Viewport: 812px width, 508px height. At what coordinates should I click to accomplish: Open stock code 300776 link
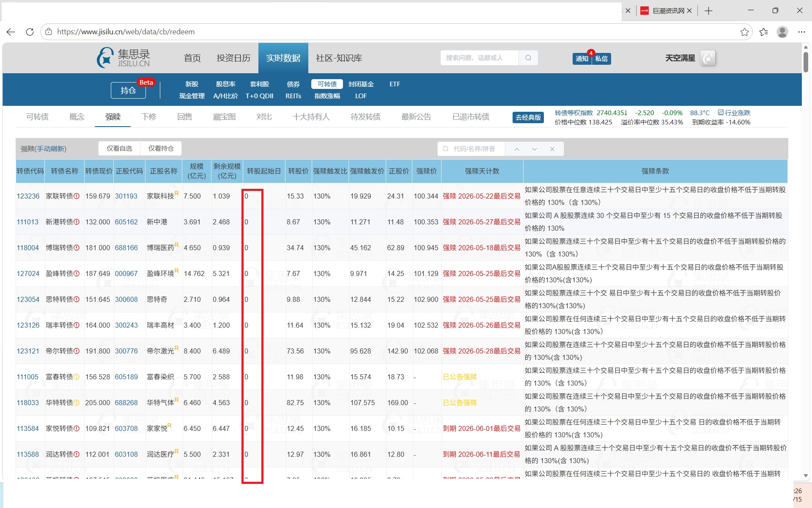coord(126,351)
